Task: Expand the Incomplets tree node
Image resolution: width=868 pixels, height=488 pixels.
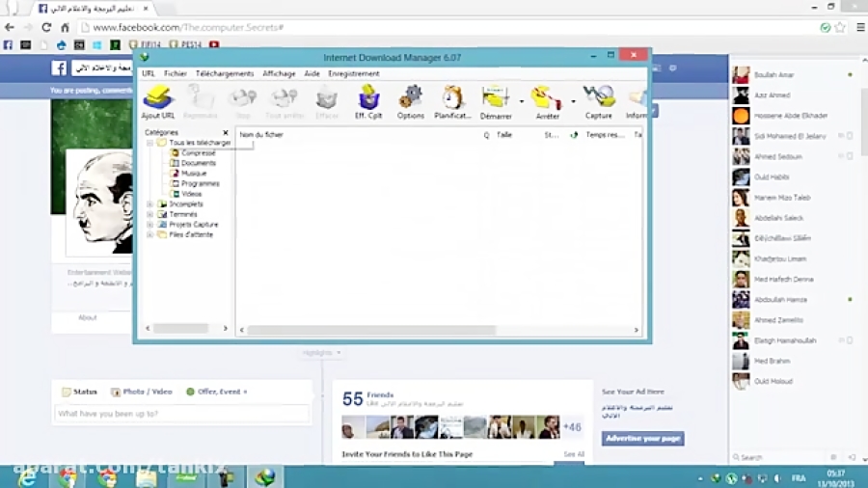Action: [150, 204]
